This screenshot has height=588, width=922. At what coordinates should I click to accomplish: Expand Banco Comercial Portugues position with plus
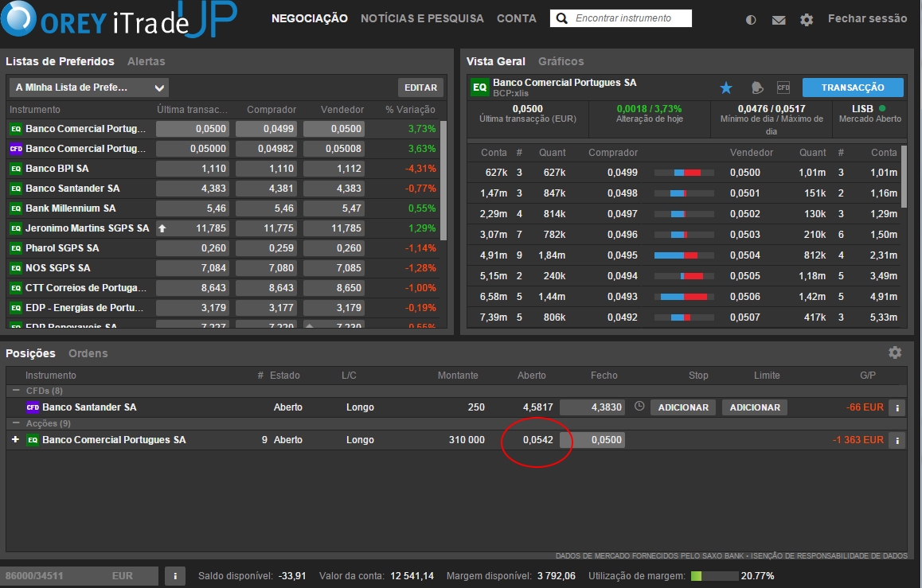tap(15, 440)
